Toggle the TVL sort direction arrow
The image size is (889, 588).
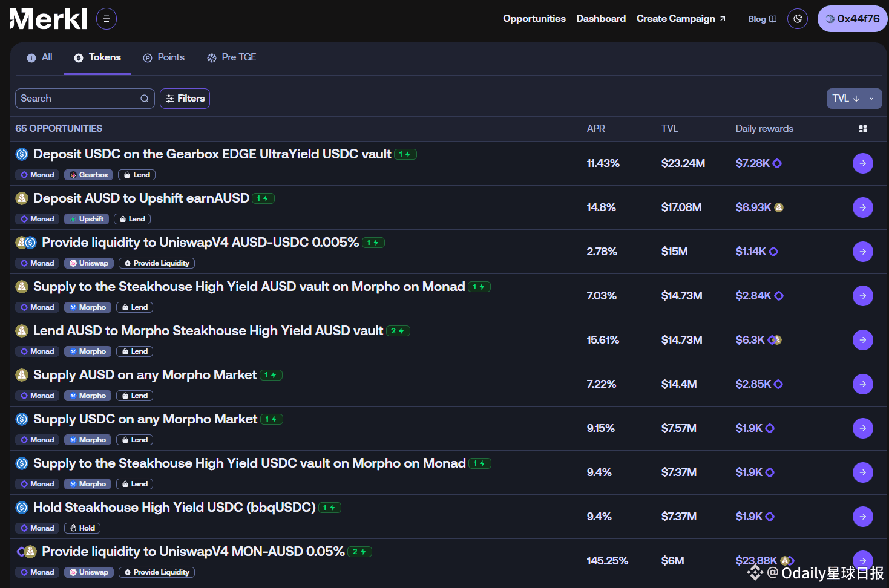click(856, 99)
